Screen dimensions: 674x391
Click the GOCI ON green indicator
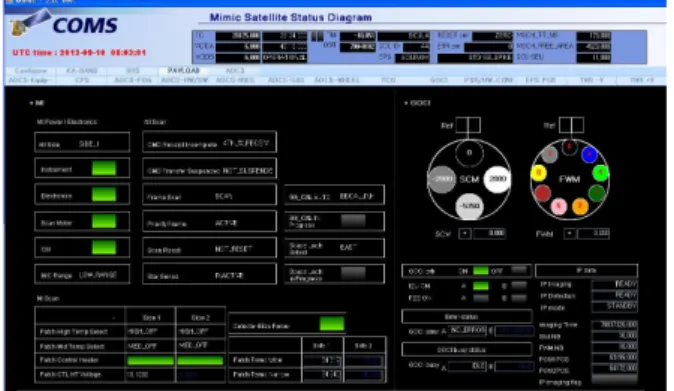(x=481, y=271)
